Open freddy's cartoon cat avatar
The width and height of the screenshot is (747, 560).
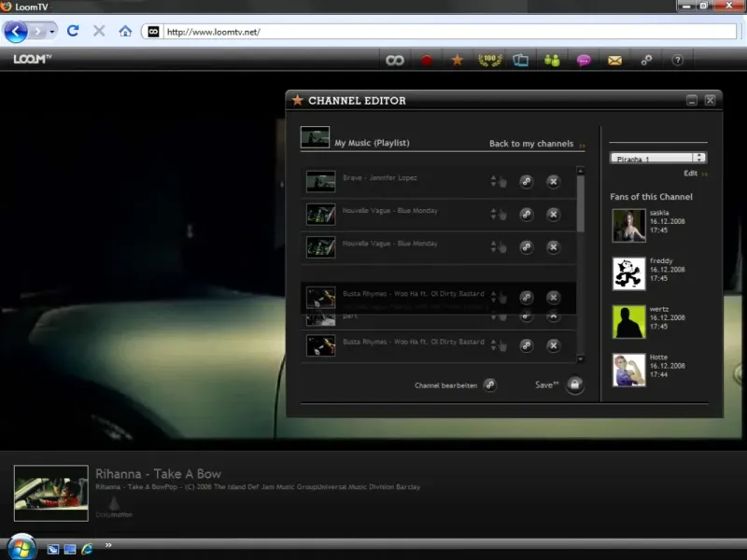tap(628, 273)
